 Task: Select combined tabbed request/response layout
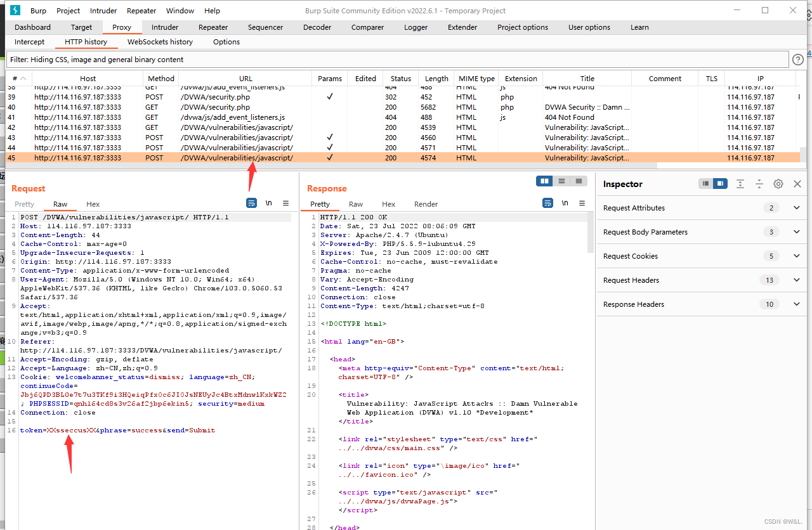(x=579, y=181)
